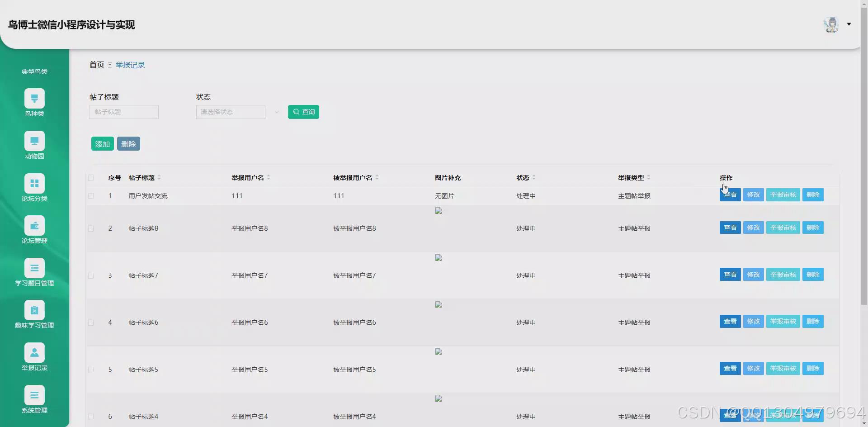Click the 删除 button beside 添加
This screenshot has width=868, height=427.
point(128,144)
